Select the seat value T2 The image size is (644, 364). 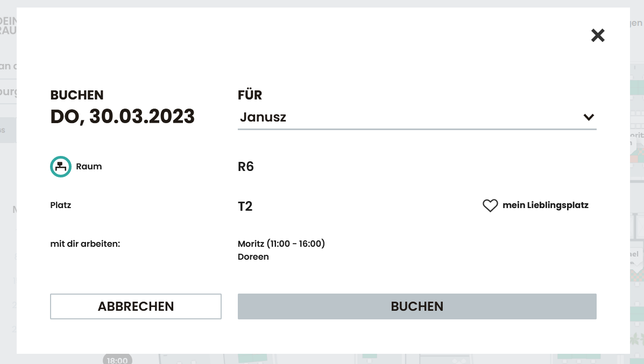[x=245, y=206]
